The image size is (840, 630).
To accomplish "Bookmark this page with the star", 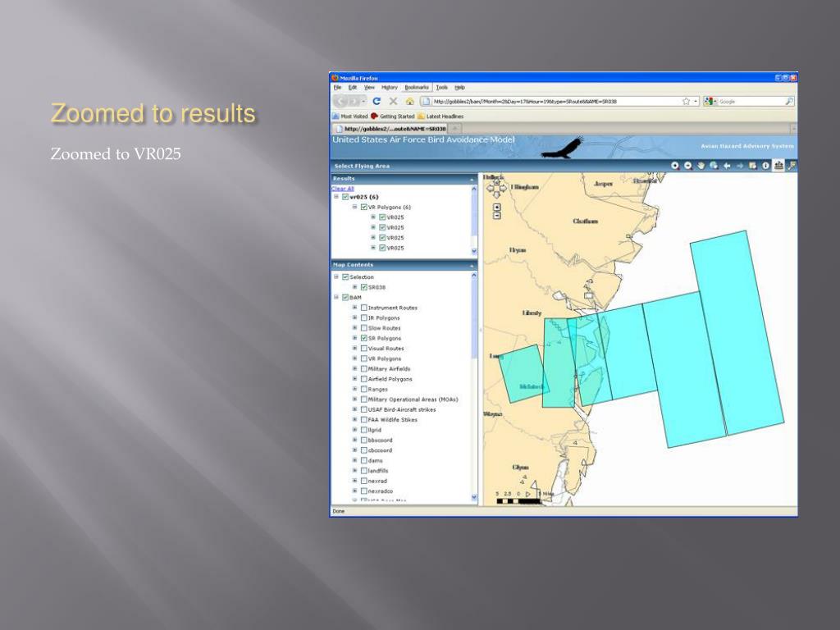I will pos(686,101).
